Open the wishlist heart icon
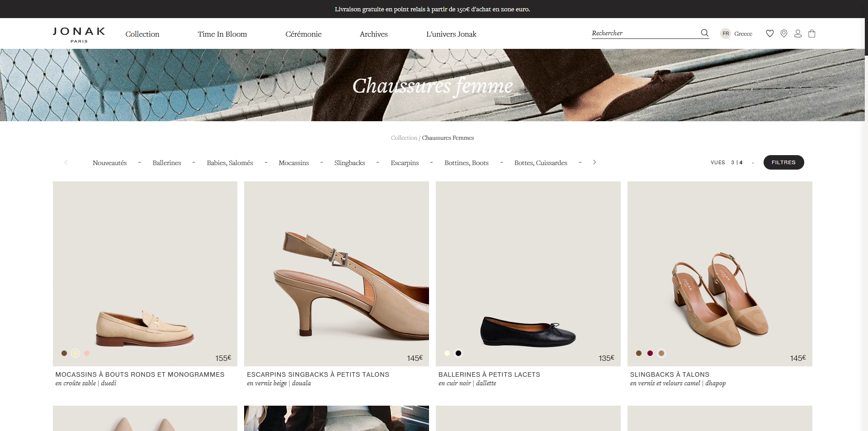This screenshot has height=431, width=868. [x=770, y=33]
